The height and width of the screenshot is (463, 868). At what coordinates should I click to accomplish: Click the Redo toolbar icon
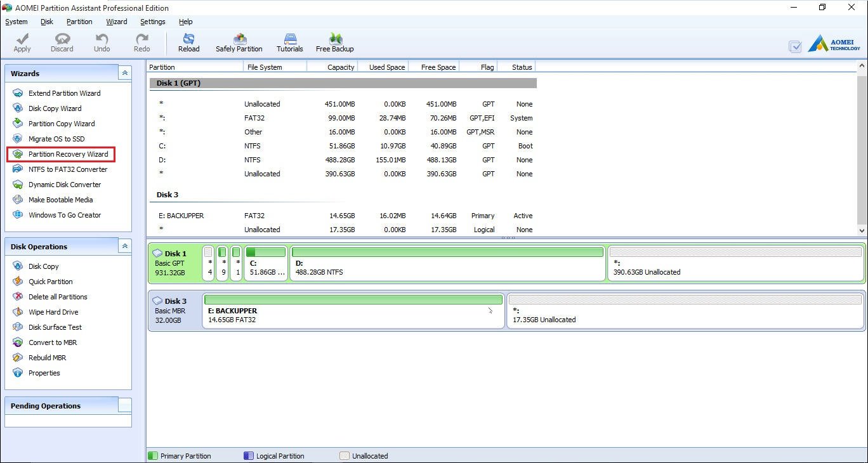coord(142,42)
